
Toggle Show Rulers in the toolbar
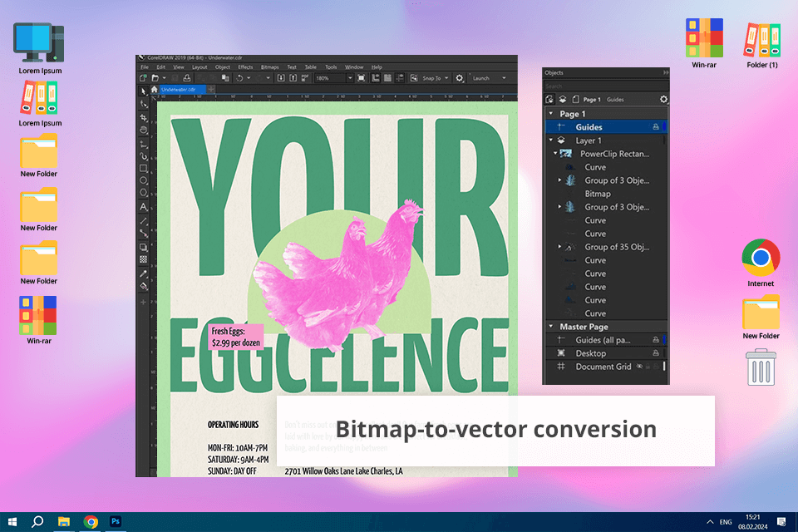click(x=376, y=78)
